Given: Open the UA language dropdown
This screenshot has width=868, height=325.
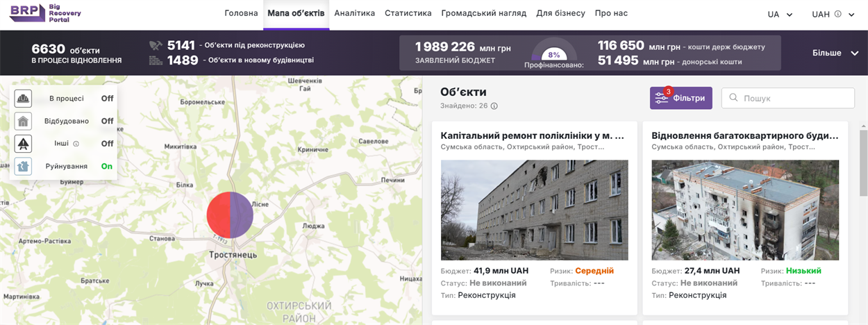Looking at the screenshot, I should click(780, 14).
